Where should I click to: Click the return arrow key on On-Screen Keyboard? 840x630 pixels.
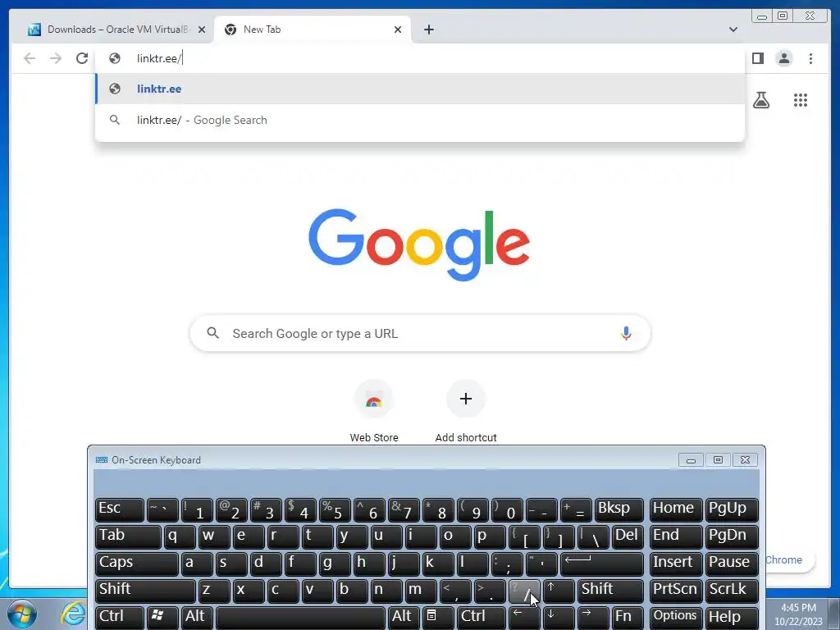pos(601,564)
